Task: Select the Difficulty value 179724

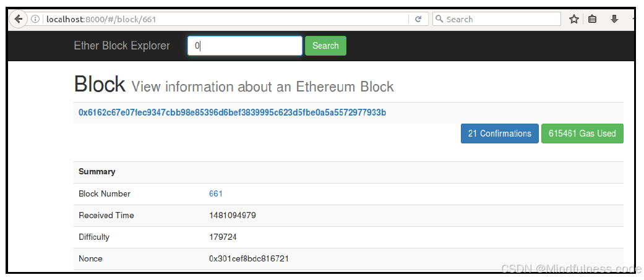Action: (x=223, y=237)
